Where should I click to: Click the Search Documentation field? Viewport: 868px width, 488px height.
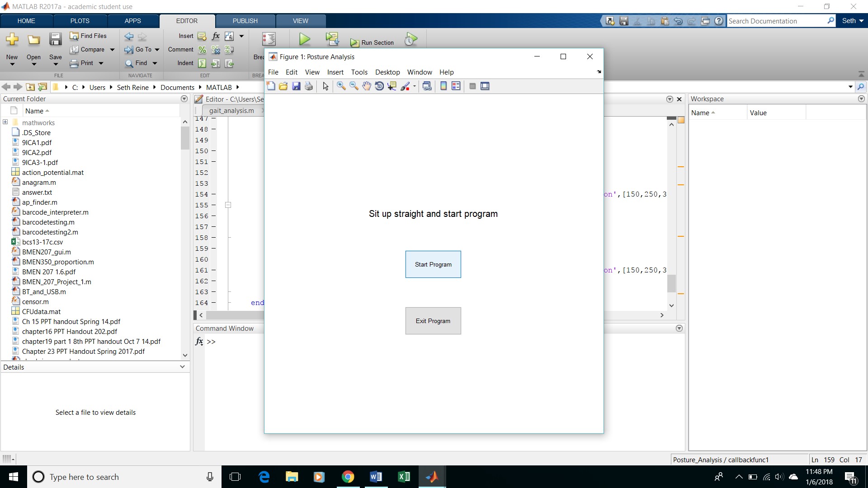(776, 21)
